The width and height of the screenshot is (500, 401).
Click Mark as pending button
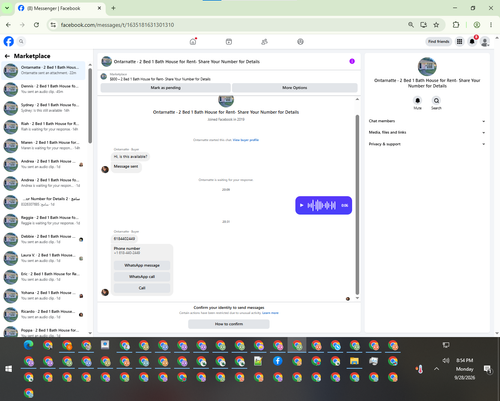pos(165,88)
